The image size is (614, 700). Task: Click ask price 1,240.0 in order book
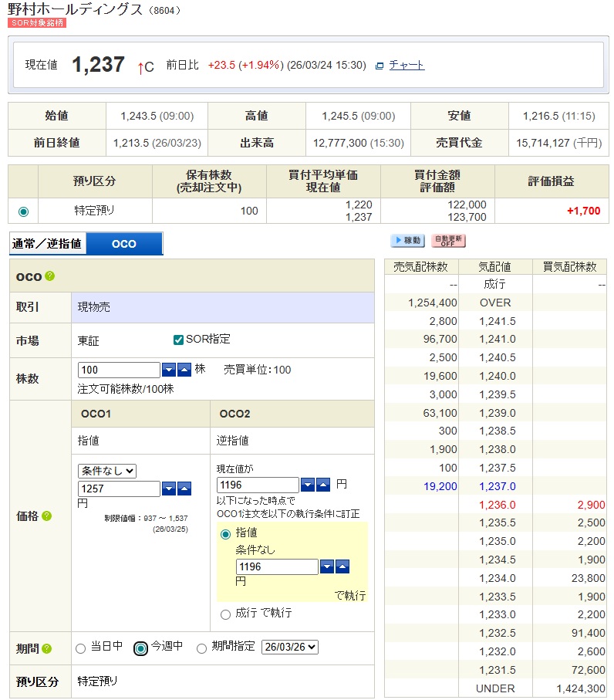[x=497, y=377]
